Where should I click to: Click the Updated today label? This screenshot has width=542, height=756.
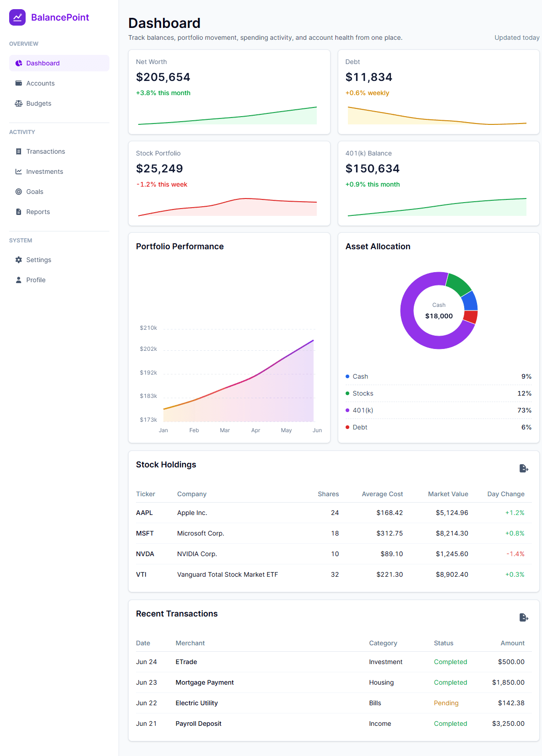click(x=517, y=38)
